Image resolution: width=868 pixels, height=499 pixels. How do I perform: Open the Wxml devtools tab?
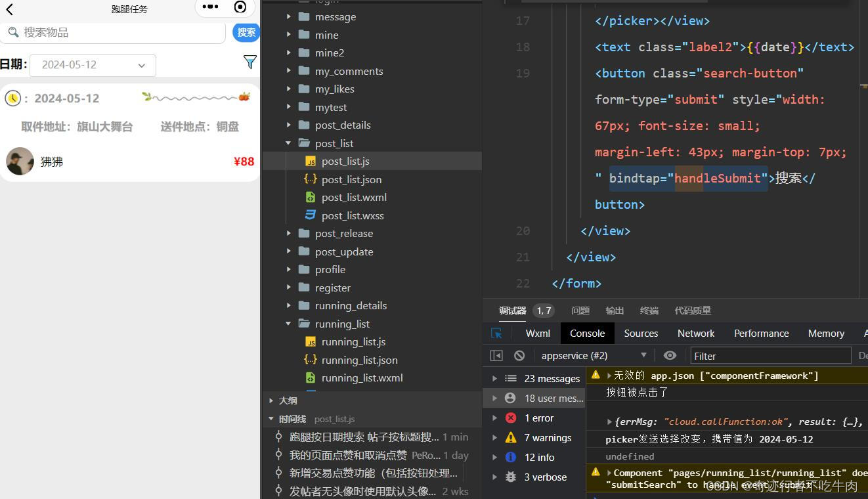point(538,334)
